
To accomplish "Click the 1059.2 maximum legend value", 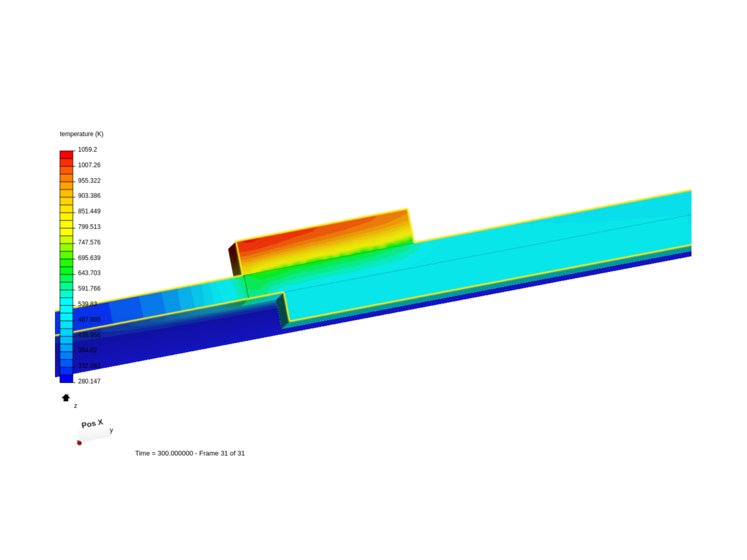I will (x=88, y=149).
